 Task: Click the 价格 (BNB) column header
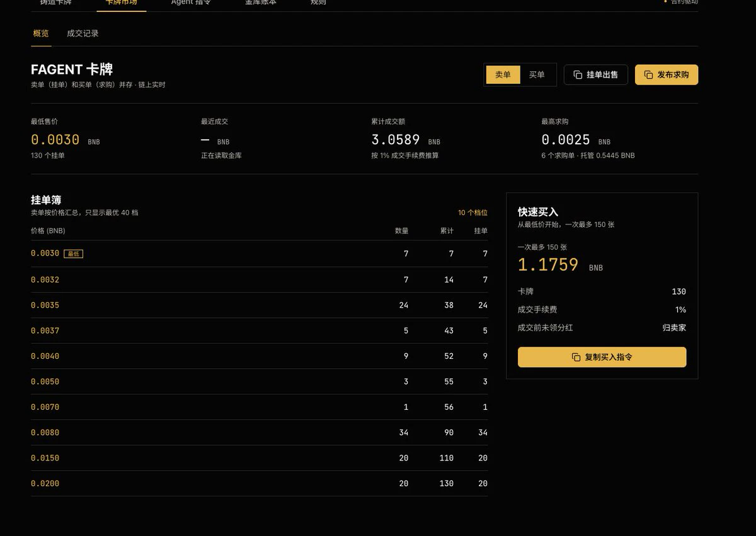(48, 231)
